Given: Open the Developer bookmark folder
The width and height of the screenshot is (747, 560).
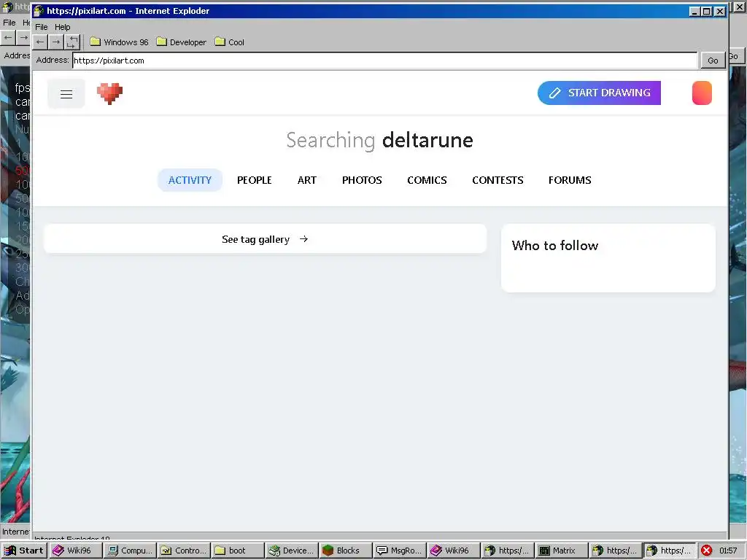Looking at the screenshot, I should [x=182, y=42].
